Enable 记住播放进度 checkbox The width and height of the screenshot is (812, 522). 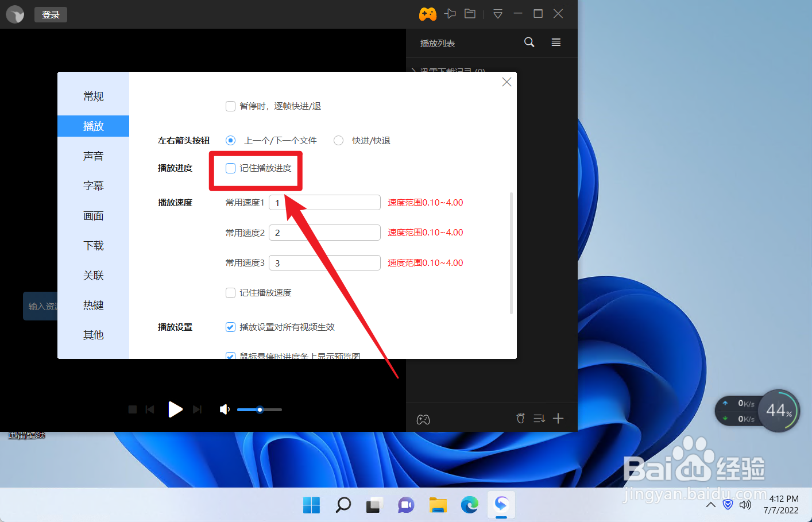click(x=230, y=168)
